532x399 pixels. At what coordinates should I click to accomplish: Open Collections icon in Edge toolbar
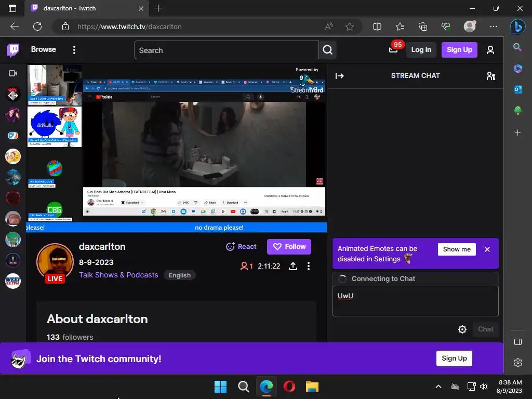(x=423, y=26)
